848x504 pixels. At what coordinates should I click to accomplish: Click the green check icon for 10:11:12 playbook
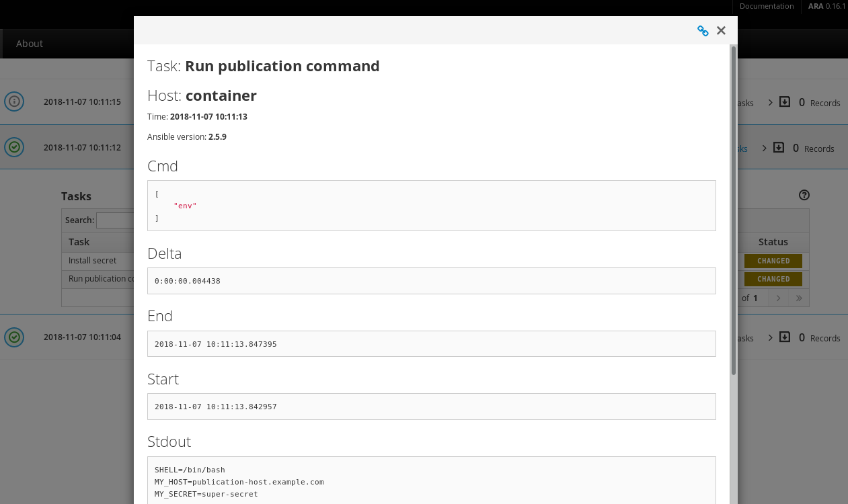[x=14, y=147]
